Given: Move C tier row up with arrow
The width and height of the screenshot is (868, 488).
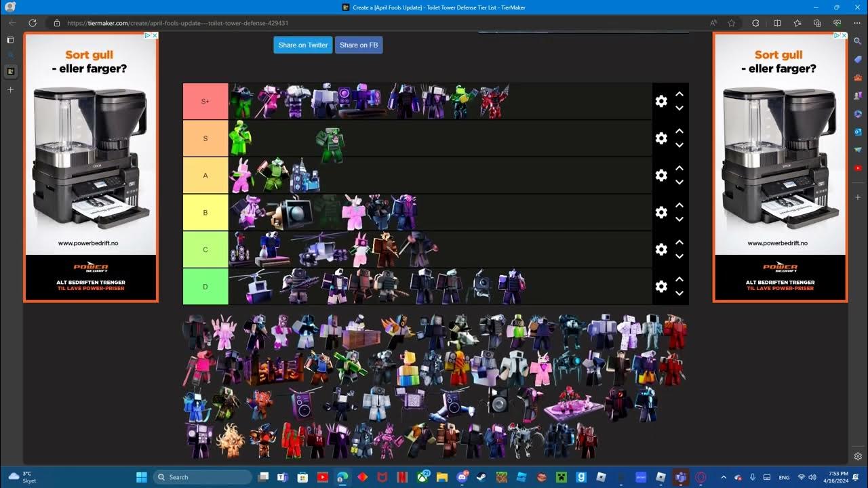Looking at the screenshot, I should (679, 242).
